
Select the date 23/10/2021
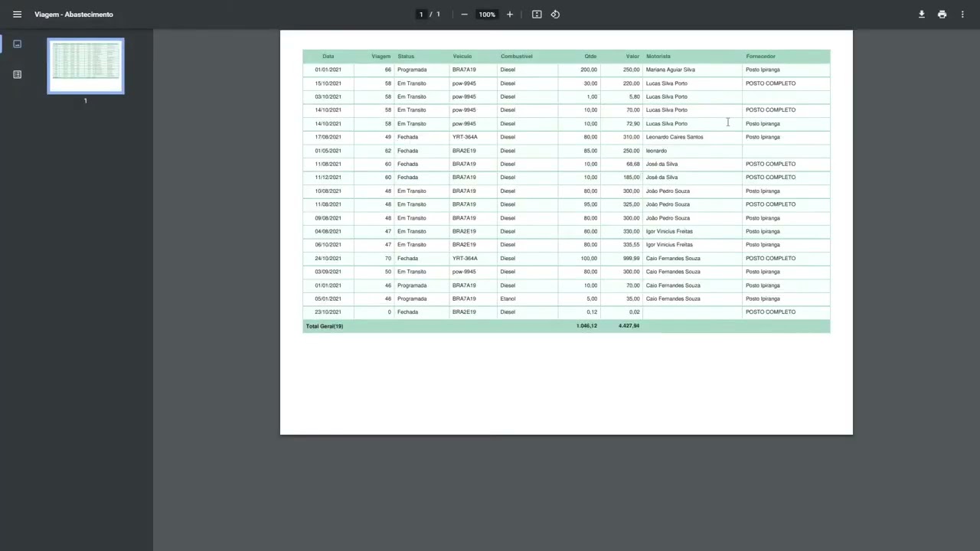(328, 312)
